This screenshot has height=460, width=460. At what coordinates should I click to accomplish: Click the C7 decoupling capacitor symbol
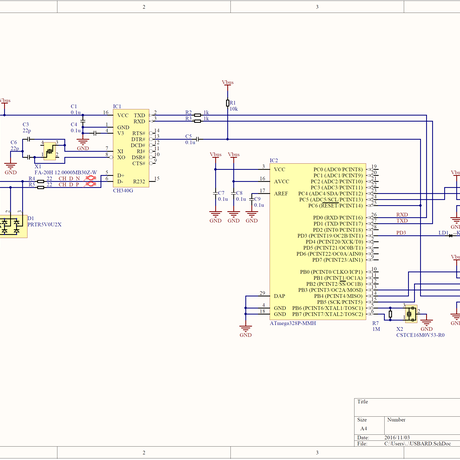[215, 193]
